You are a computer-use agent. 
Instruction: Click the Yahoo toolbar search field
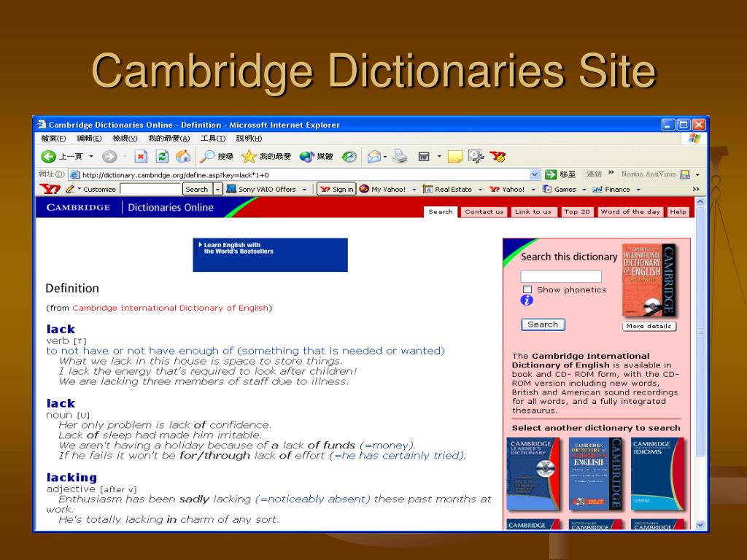pyautogui.click(x=150, y=189)
